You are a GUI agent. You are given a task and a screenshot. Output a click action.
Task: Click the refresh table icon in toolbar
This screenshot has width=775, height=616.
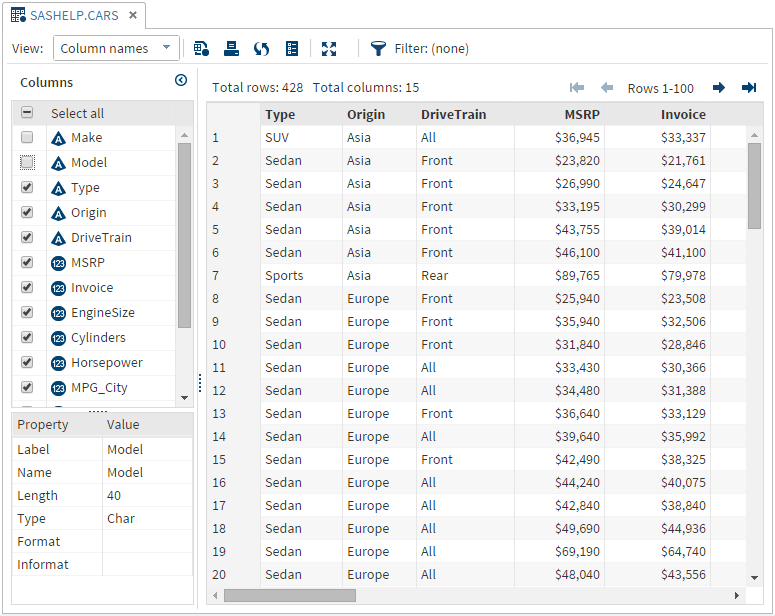[261, 48]
